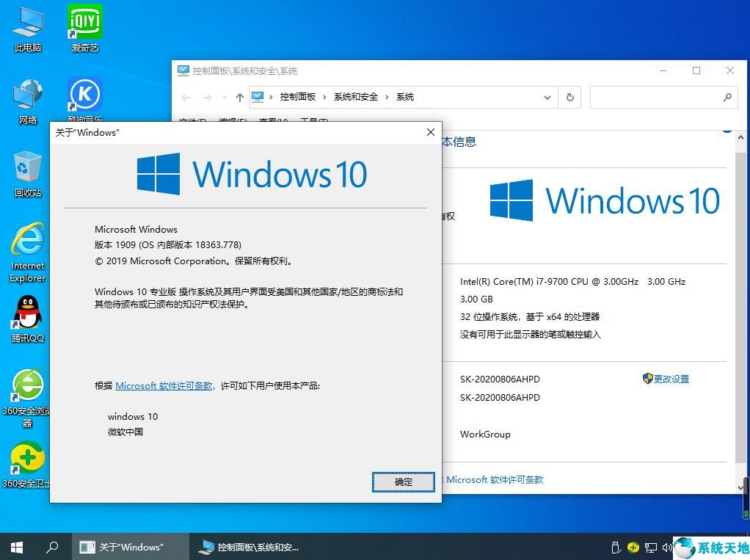The image size is (750, 560).
Task: Expand the chevron after 系统和安全 breadcrumb
Action: pos(387,97)
